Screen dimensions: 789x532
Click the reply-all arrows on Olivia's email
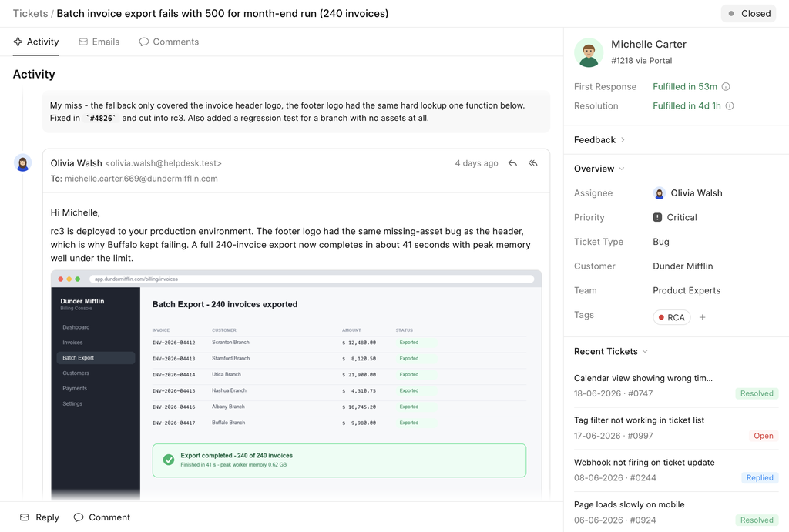point(533,163)
